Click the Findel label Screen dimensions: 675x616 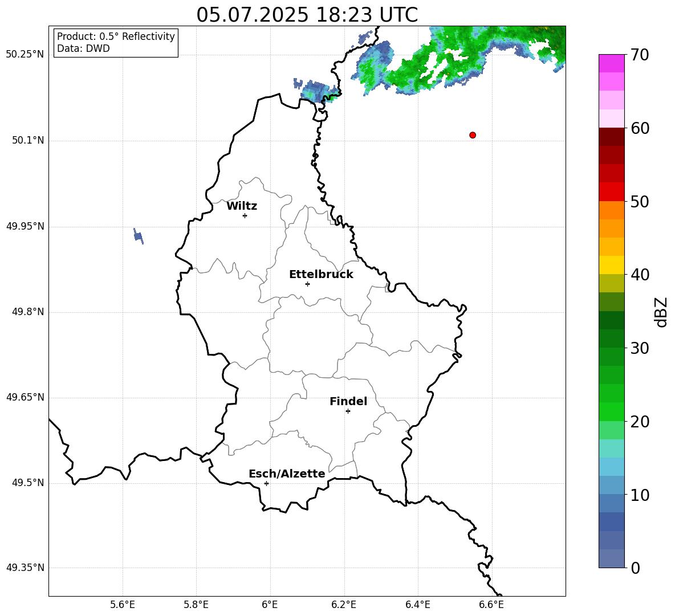point(348,401)
